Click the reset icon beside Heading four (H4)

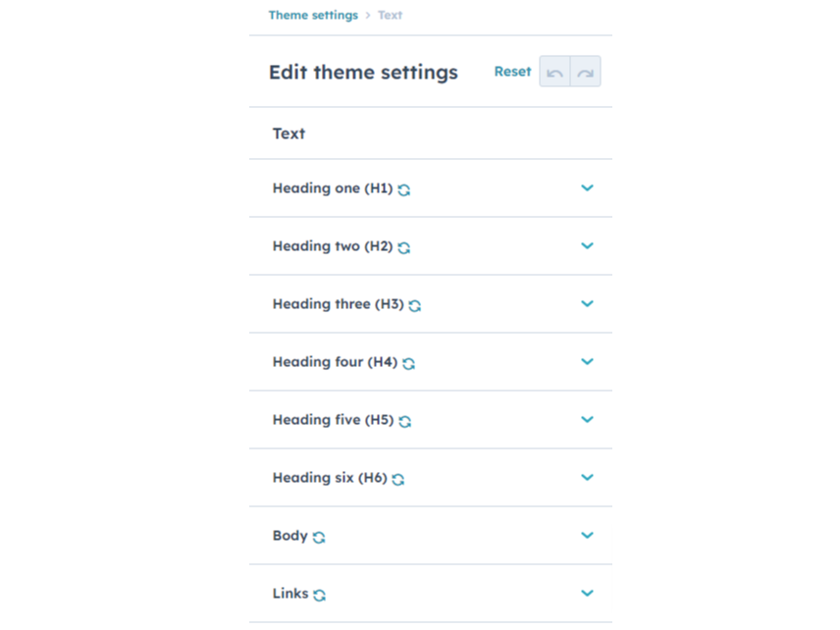[409, 362]
